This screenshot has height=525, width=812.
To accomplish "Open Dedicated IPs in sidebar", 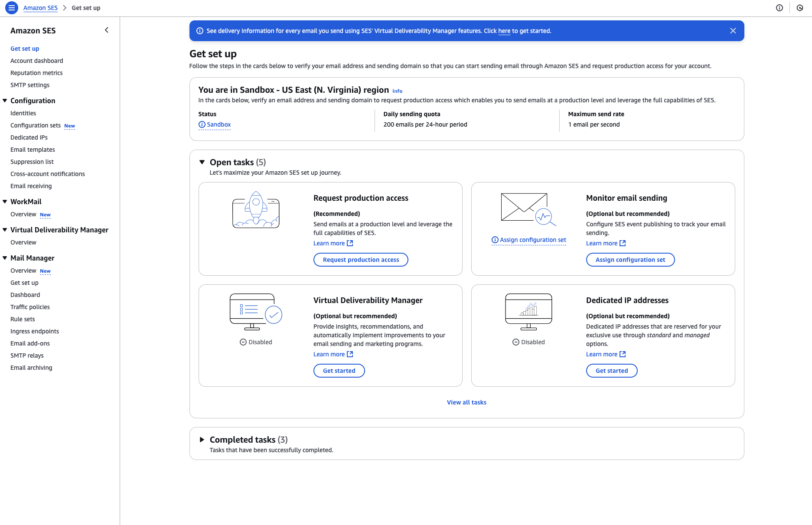I will coord(29,137).
